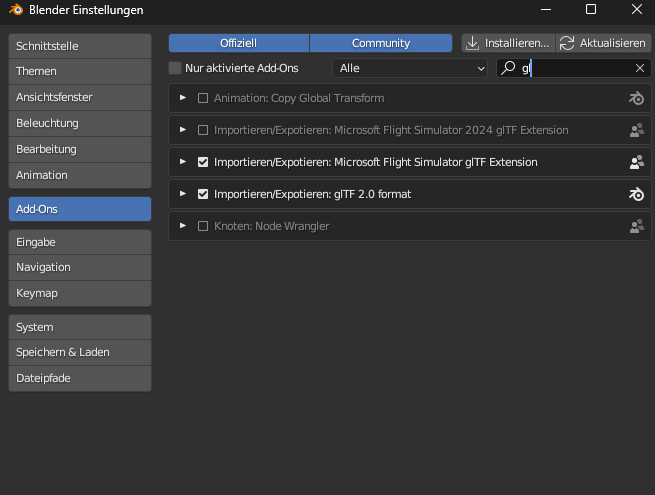Select the Add-Ons section
This screenshot has height=495, width=655.
pyautogui.click(x=80, y=209)
